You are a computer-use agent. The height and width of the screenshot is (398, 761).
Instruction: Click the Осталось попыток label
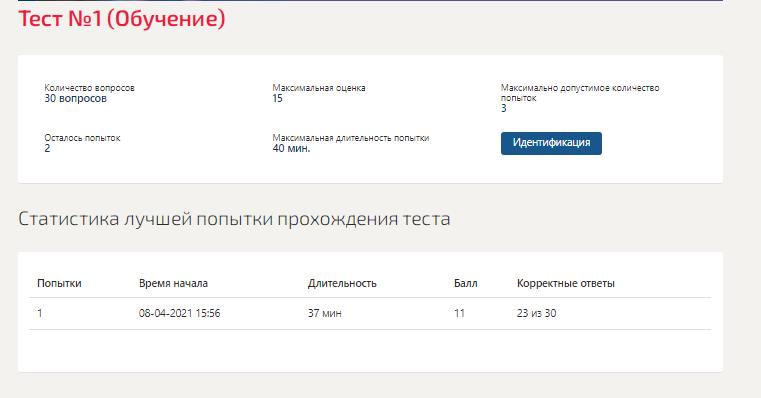click(82, 138)
